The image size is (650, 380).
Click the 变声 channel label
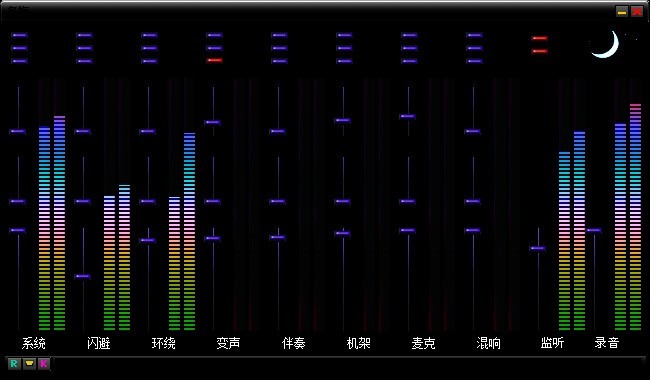228,343
